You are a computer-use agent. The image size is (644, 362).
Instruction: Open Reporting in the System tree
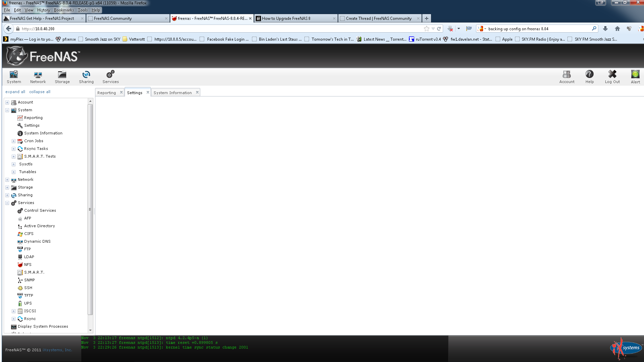(33, 118)
